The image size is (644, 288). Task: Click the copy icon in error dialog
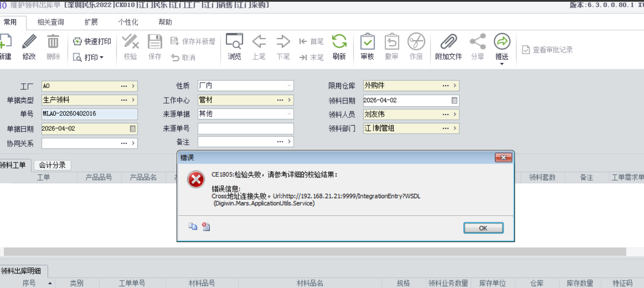tap(193, 227)
